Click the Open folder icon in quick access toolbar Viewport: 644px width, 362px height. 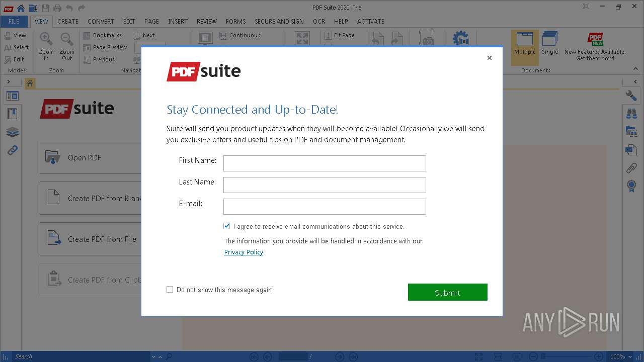point(33,8)
